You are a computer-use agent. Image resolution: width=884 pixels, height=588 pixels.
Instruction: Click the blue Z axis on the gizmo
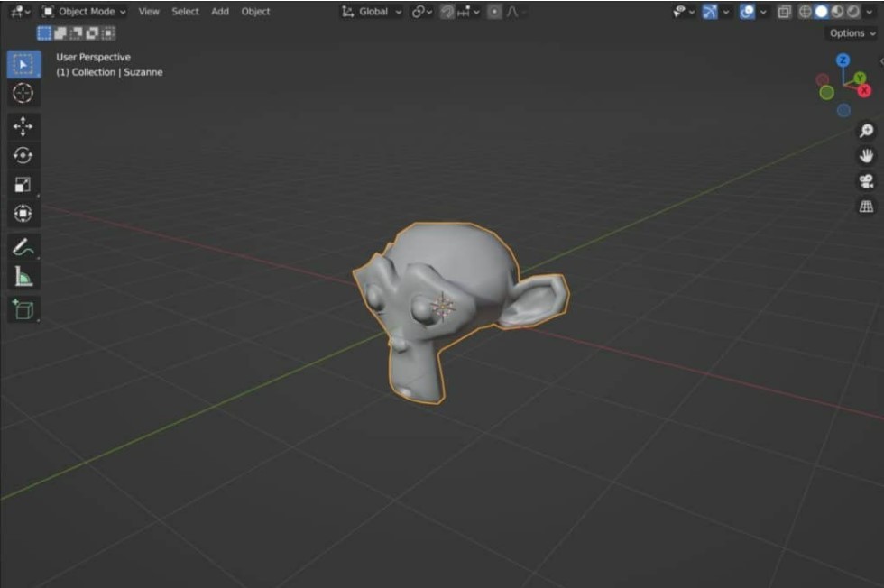coord(843,60)
